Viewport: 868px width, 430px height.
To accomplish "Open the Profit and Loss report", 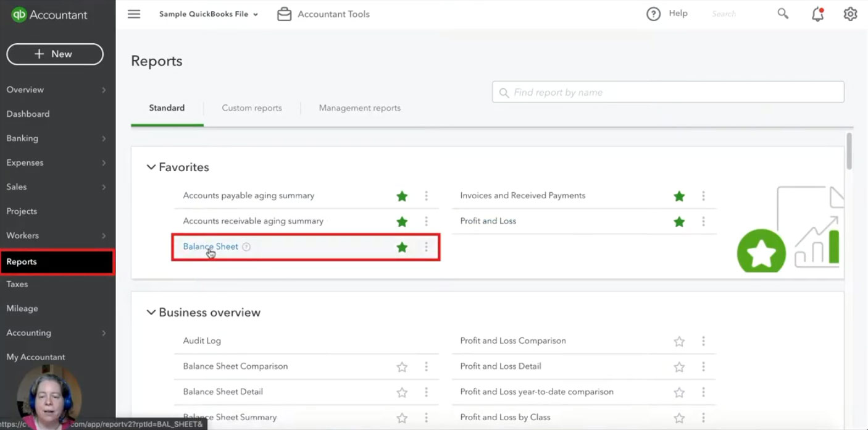I will (x=488, y=221).
